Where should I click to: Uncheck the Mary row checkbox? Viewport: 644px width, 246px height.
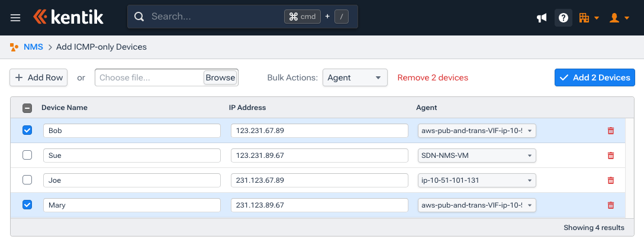[27, 204]
